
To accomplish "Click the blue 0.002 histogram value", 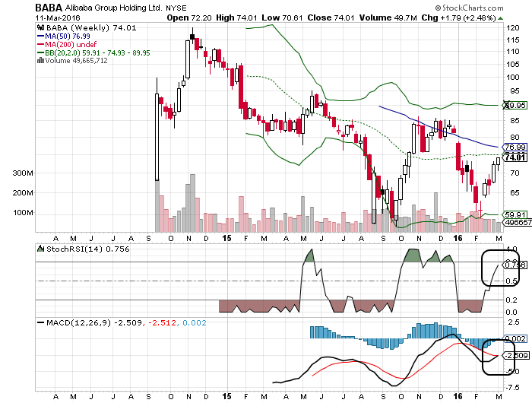I will (x=195, y=323).
